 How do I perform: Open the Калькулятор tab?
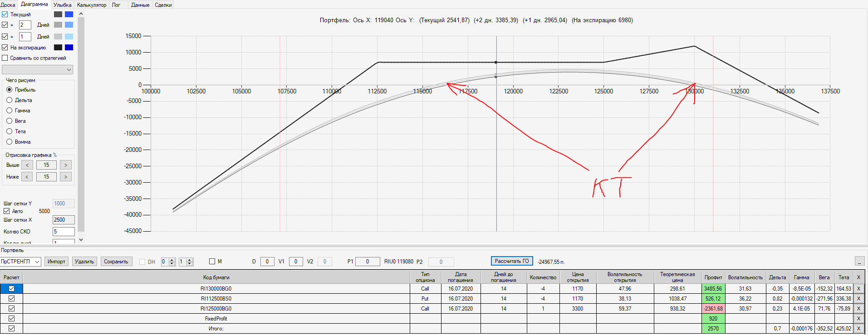(92, 5)
